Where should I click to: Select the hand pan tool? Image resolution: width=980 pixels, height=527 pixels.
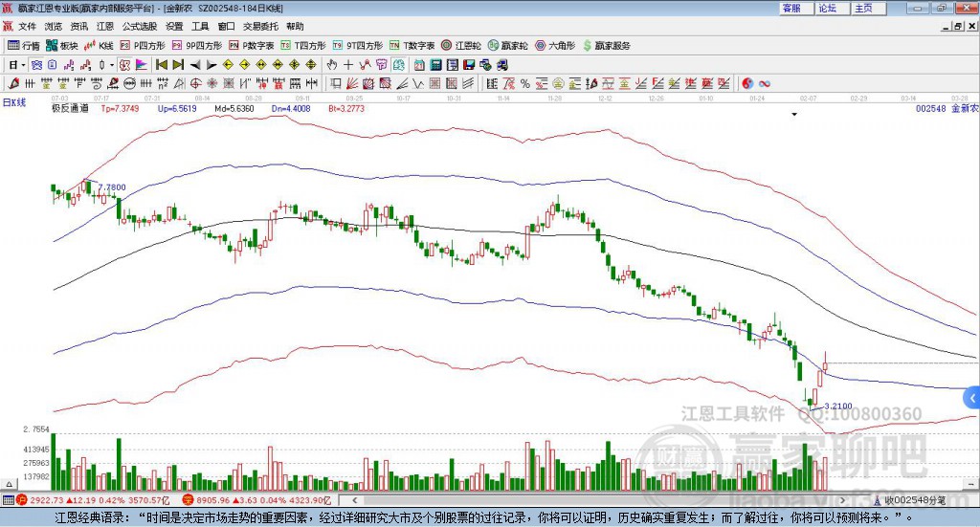coord(332,65)
